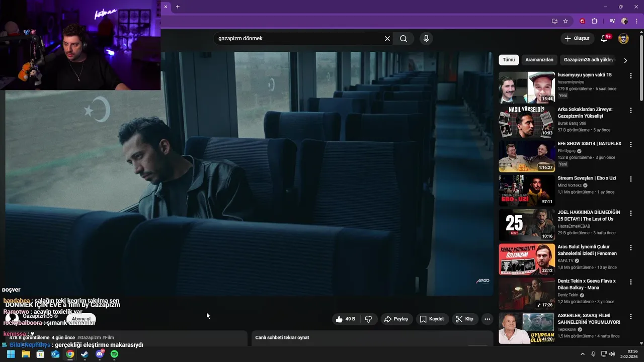Open a new browser tab with plus
Viewport: 644px width, 362px height.
178,7
